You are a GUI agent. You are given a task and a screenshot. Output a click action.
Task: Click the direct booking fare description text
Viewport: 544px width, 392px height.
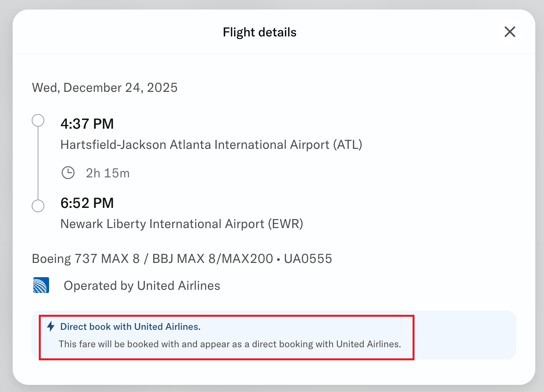(230, 344)
